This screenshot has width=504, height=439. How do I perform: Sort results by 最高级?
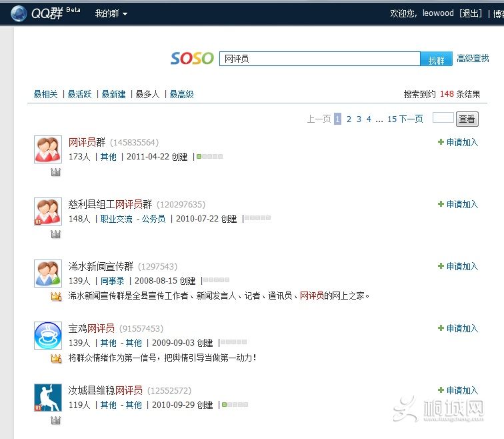click(x=181, y=95)
